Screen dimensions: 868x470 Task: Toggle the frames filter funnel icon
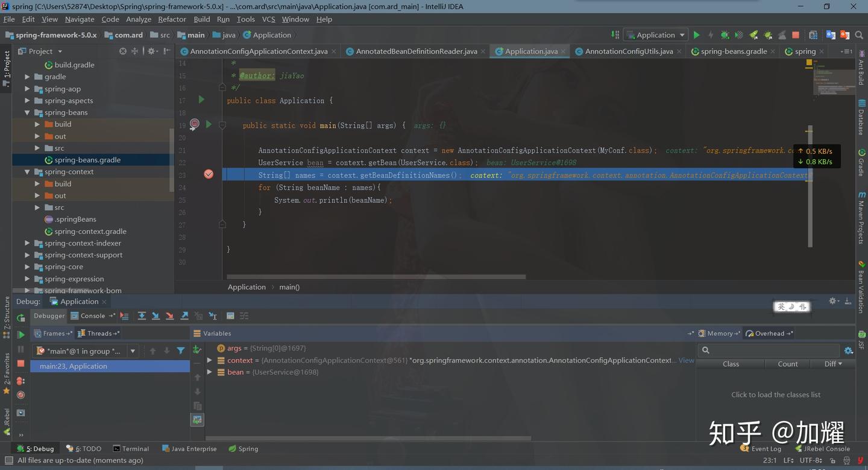181,351
